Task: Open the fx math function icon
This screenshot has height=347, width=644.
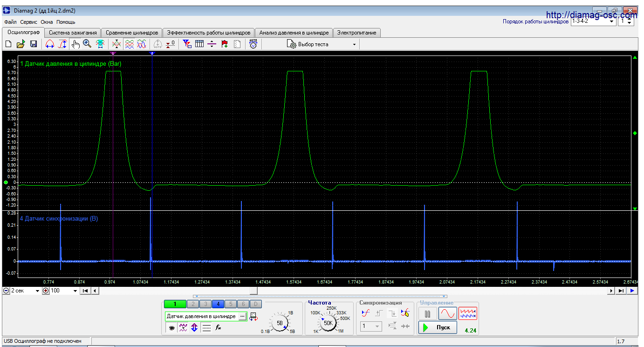Action: pos(218,328)
